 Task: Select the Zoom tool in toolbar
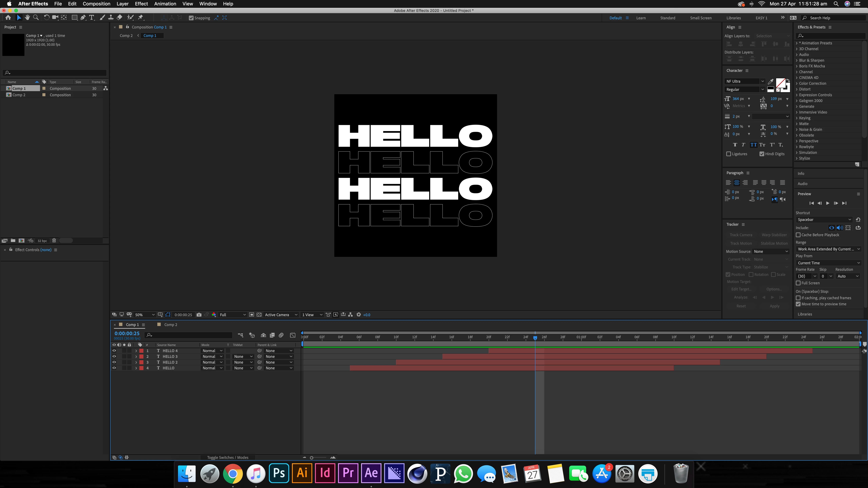pyautogui.click(x=36, y=17)
